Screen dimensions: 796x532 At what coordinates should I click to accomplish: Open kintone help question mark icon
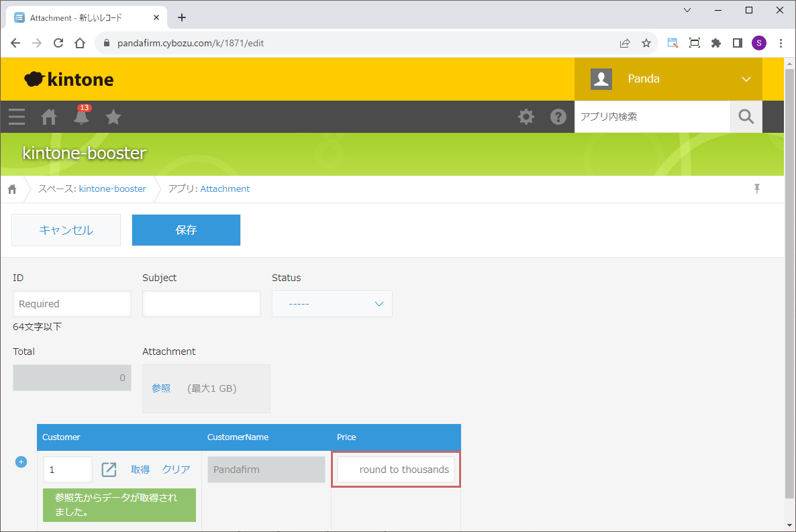tap(558, 117)
